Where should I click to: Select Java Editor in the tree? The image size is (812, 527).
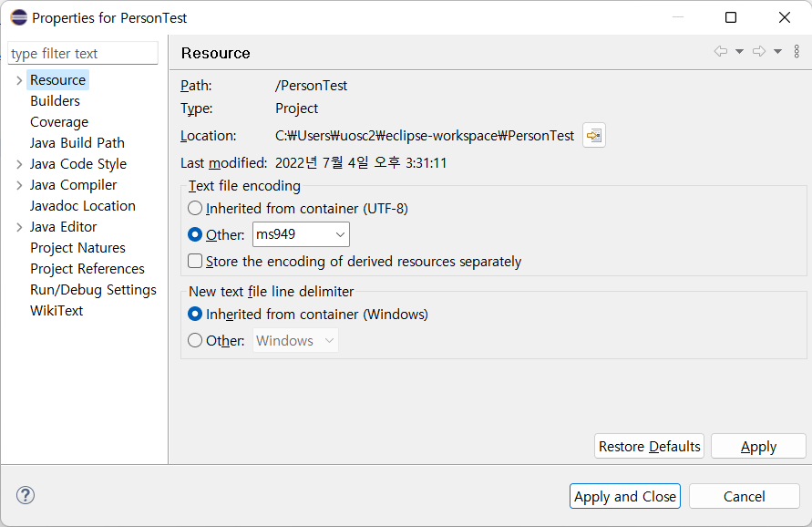[63, 227]
